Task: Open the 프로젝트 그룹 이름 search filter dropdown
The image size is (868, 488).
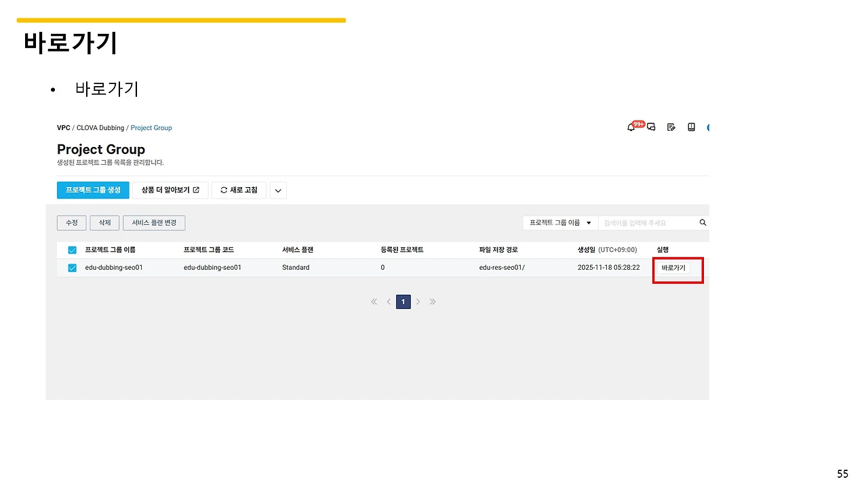Action: tap(560, 222)
